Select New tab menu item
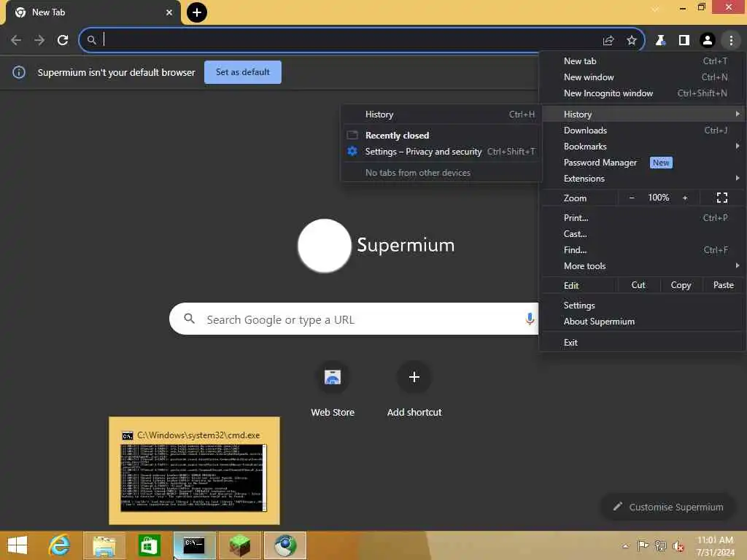This screenshot has height=560, width=747. [x=643, y=61]
